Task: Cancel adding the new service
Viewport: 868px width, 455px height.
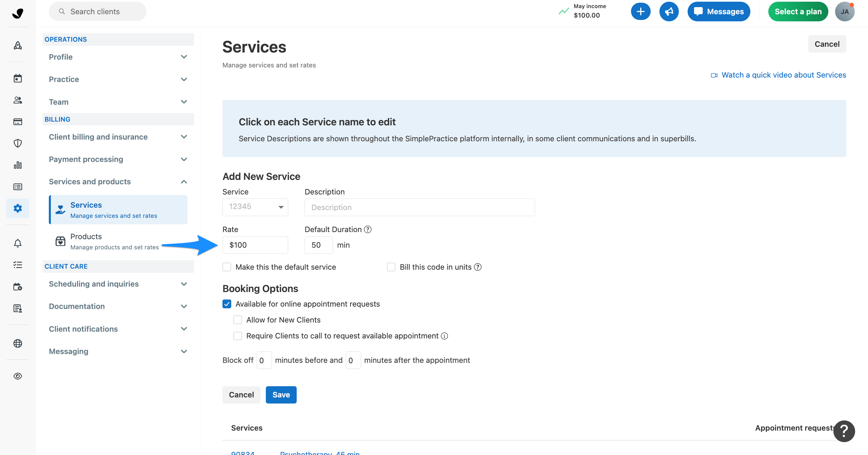Action: tap(241, 395)
